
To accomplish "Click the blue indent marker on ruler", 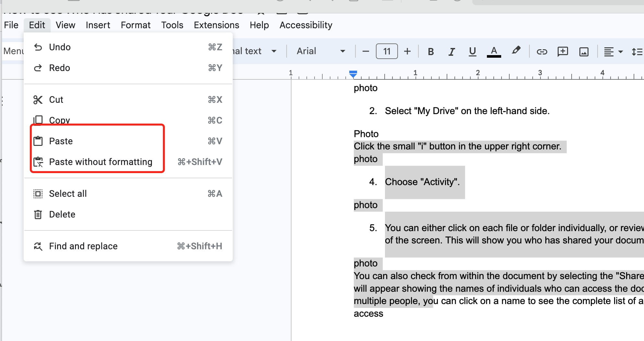I will coord(353,74).
